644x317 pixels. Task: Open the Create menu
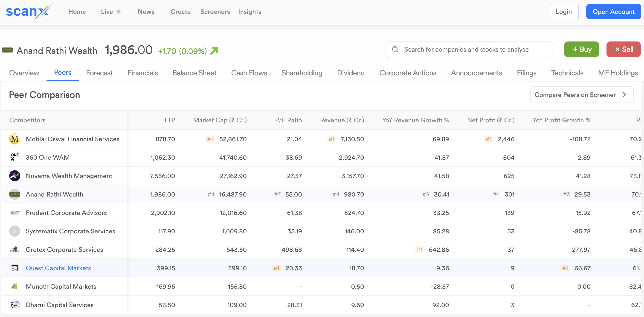pyautogui.click(x=180, y=12)
